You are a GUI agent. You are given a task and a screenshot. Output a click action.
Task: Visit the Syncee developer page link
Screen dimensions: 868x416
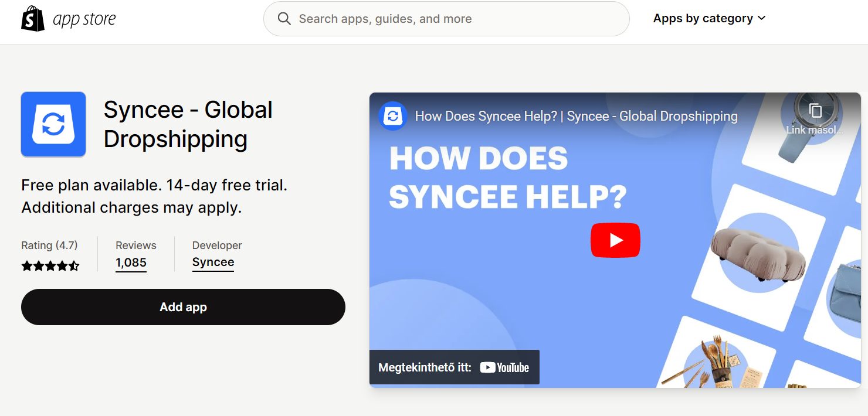(212, 262)
